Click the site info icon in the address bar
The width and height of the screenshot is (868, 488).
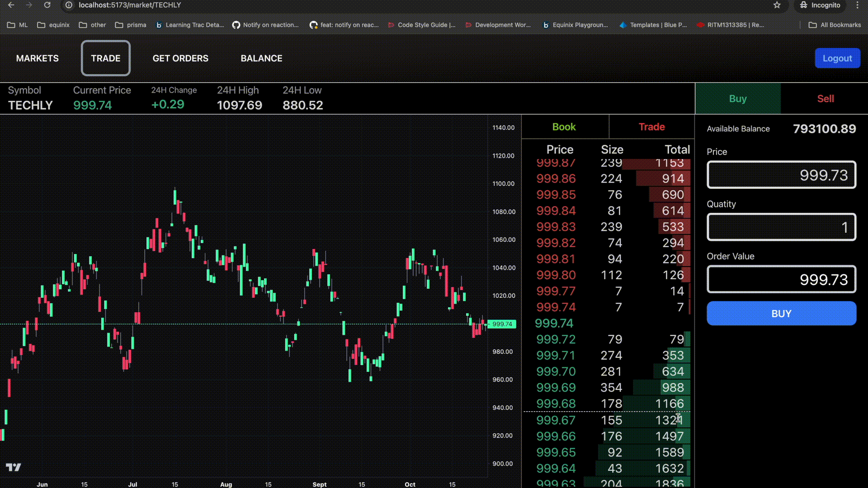(x=69, y=5)
